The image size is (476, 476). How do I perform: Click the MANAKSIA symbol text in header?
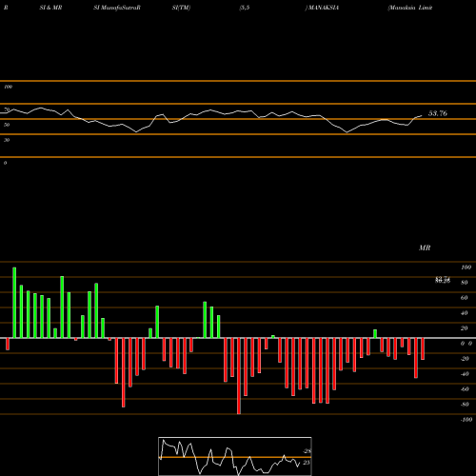coord(324,8)
